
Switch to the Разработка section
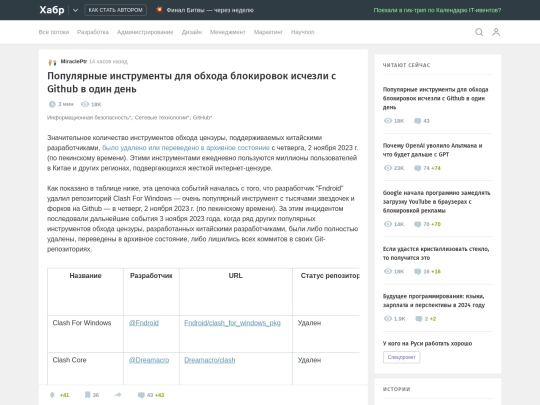point(93,32)
